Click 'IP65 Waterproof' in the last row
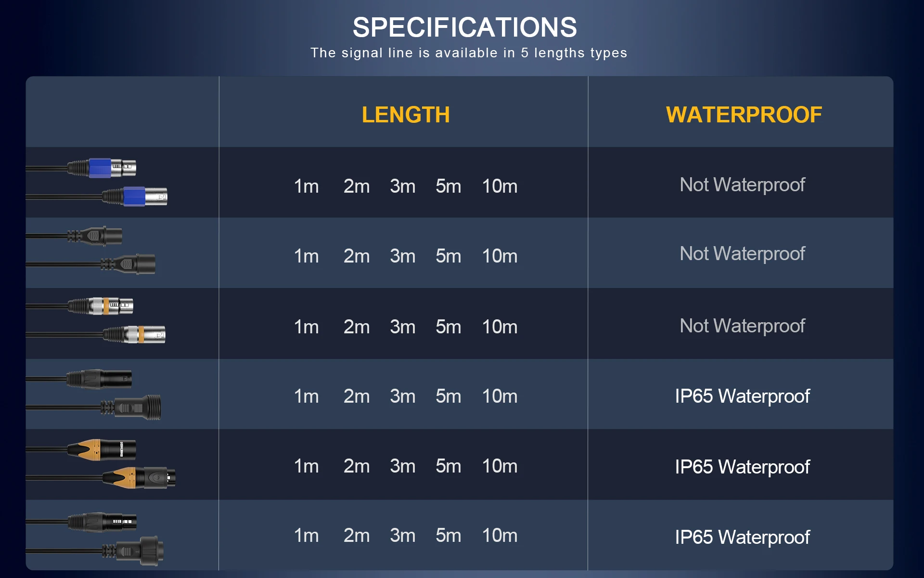This screenshot has height=578, width=924. tap(742, 538)
